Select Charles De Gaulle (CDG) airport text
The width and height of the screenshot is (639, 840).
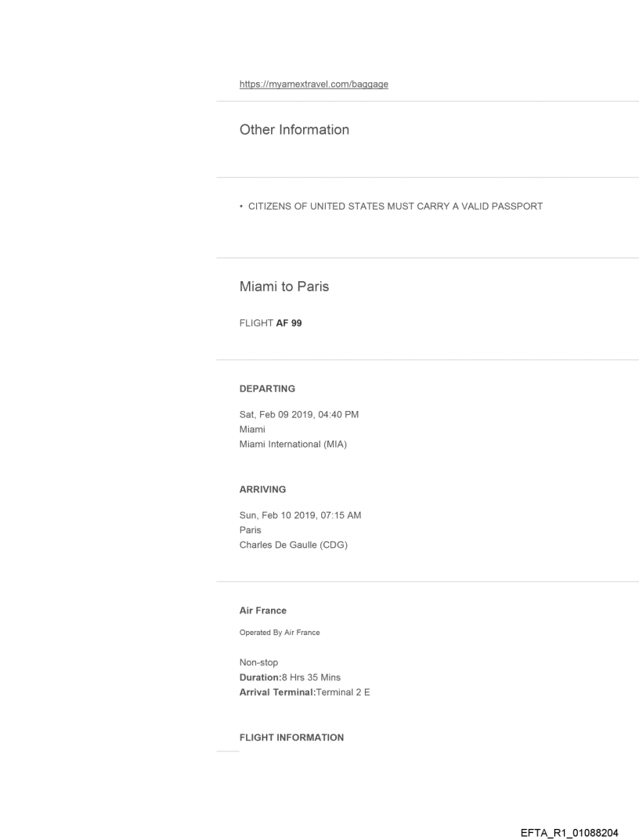point(293,546)
